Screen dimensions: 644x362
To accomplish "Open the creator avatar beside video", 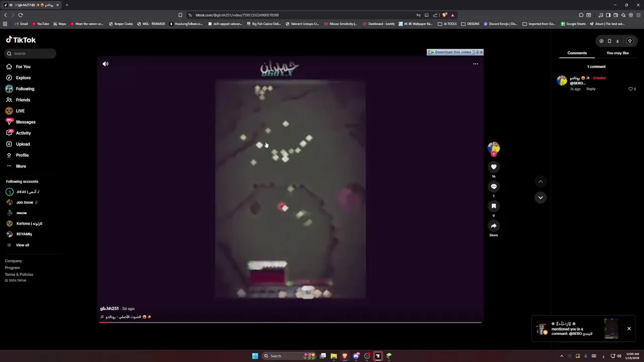I will 494,148.
